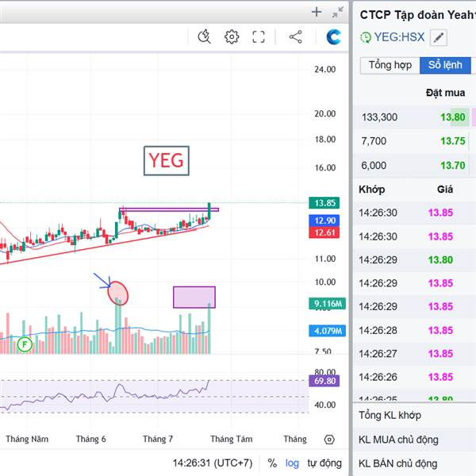Click the 14:26:27 matched trade row
Viewport: 476px width, 476px height.
pos(414,354)
